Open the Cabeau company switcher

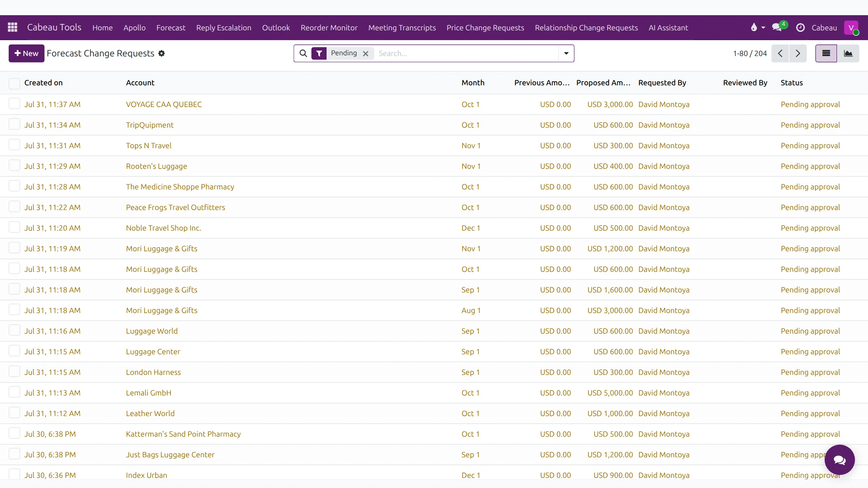(824, 27)
